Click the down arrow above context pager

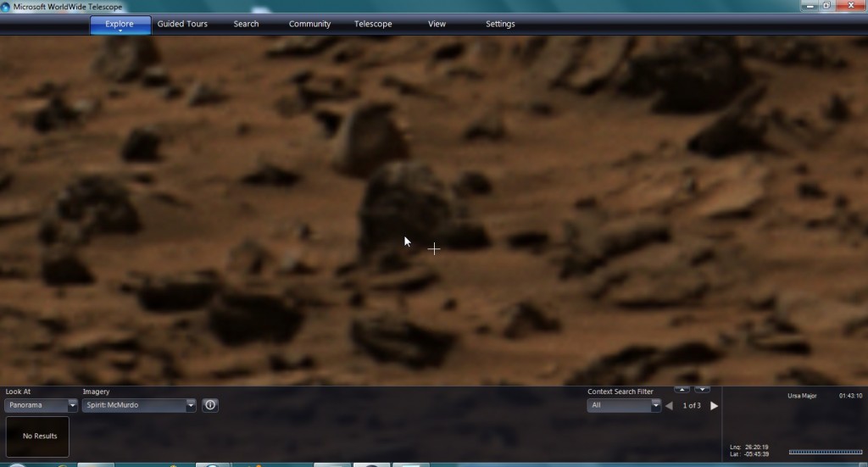pos(702,390)
